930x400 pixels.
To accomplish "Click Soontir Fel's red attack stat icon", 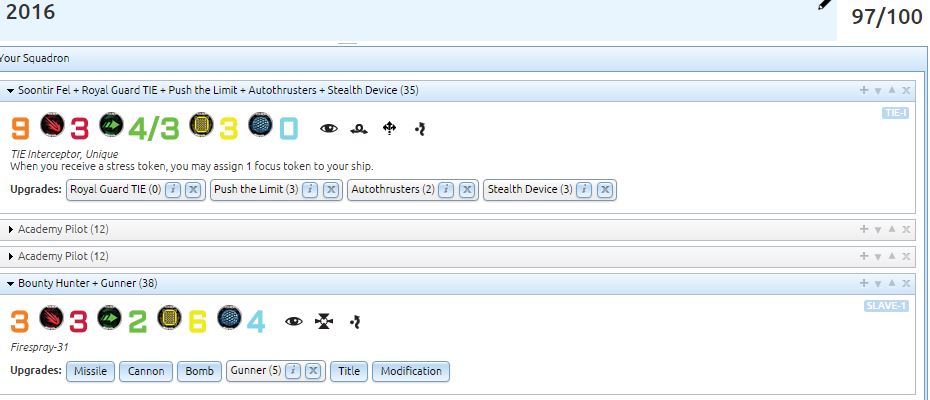I will point(52,125).
